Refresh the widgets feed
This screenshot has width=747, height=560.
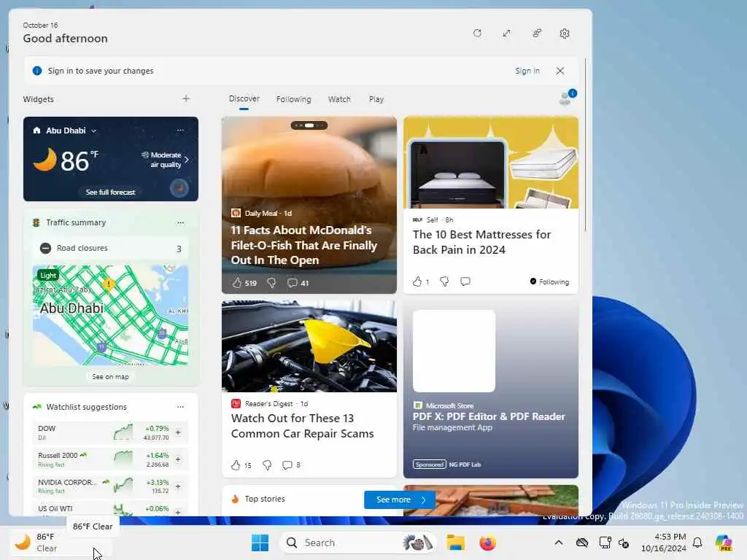tap(477, 34)
